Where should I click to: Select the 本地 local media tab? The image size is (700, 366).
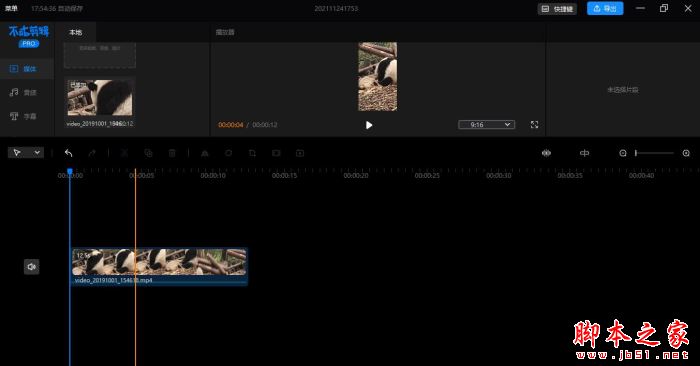click(x=75, y=32)
